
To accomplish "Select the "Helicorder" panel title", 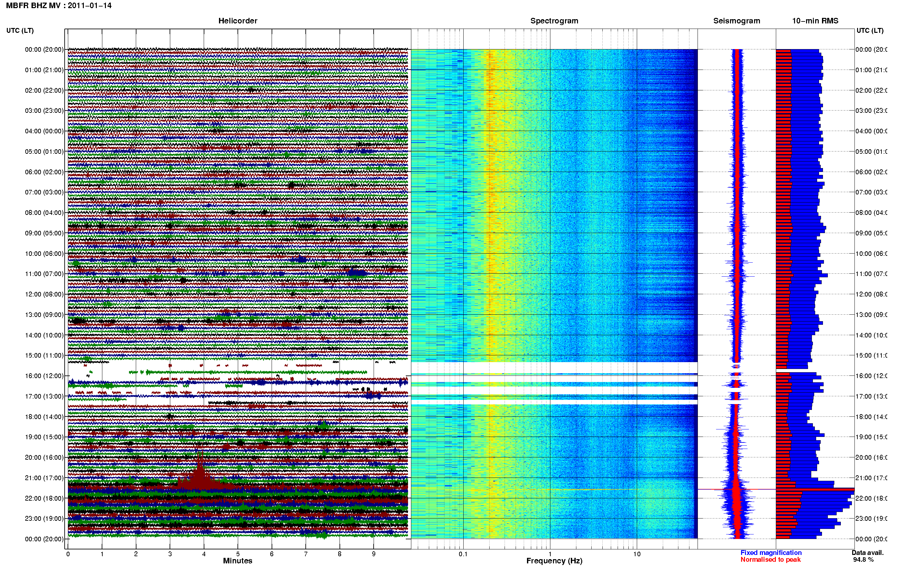I will click(237, 21).
